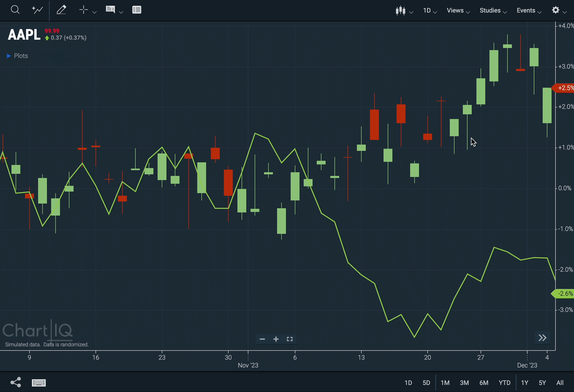Expand settings gear dropdown arrow
Image resolution: width=574 pixels, height=392 pixels.
tap(565, 12)
